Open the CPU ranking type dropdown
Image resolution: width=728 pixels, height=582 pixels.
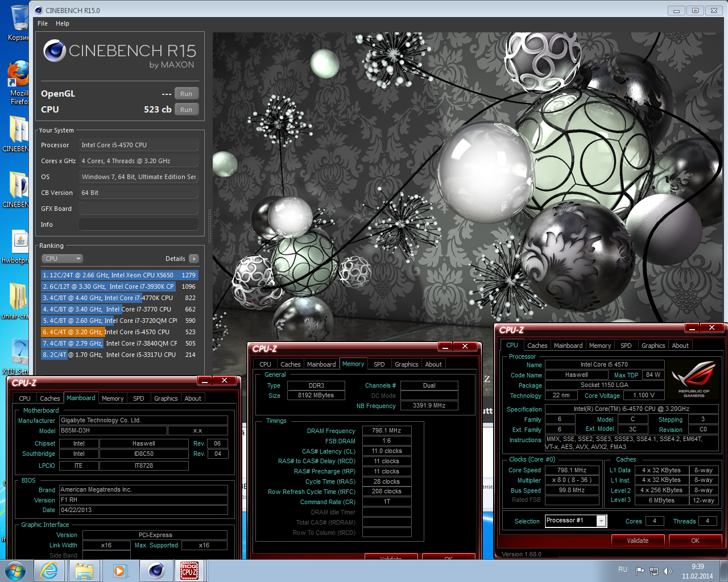tap(63, 259)
